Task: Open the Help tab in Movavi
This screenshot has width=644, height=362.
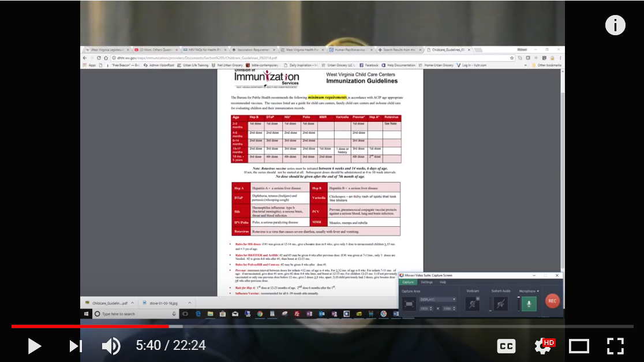Action: tap(443, 282)
